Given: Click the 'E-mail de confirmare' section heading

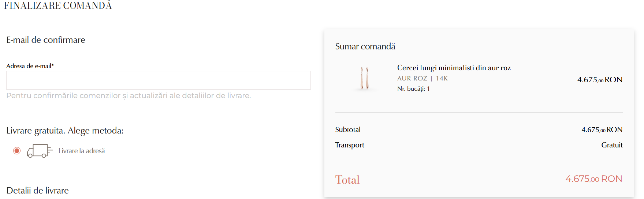Looking at the screenshot, I should click(x=46, y=40).
